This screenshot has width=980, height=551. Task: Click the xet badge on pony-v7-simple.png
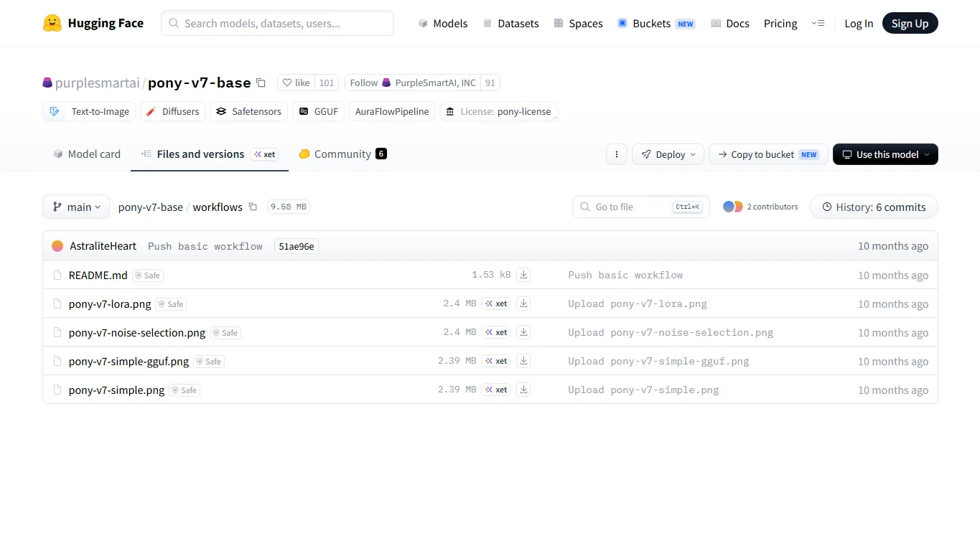tap(496, 390)
